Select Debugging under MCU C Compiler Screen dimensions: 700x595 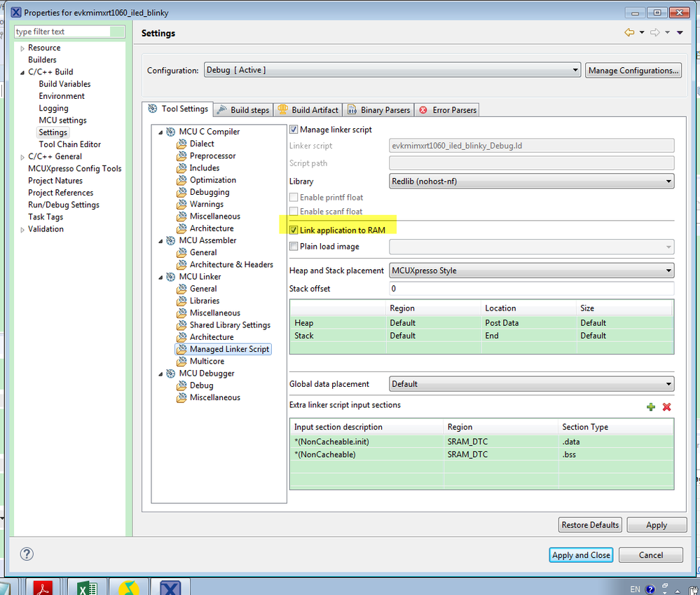[x=210, y=192]
